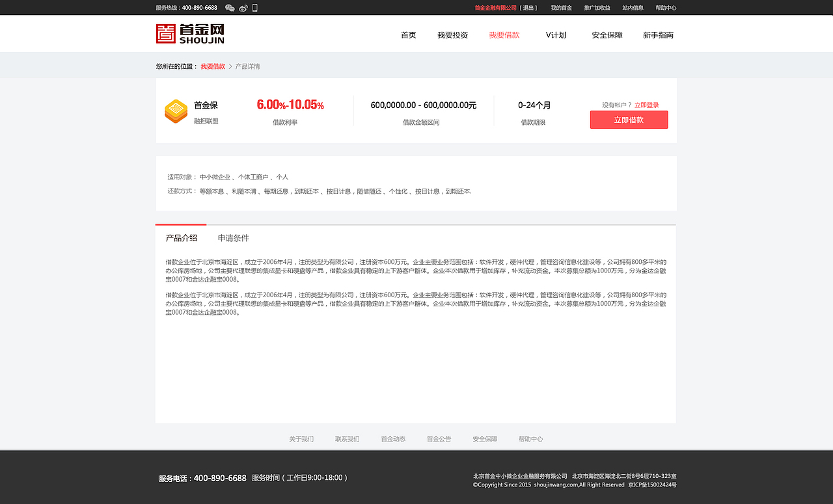Open 帮助中心 footer link

(x=530, y=439)
